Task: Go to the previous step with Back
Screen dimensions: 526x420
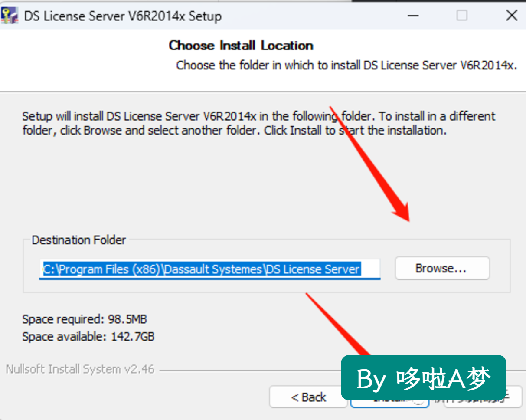Action: 308,397
